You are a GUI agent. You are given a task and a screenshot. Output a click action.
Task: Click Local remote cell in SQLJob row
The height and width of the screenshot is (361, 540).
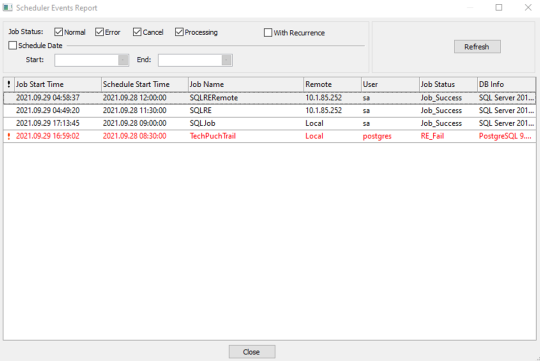[x=314, y=123]
